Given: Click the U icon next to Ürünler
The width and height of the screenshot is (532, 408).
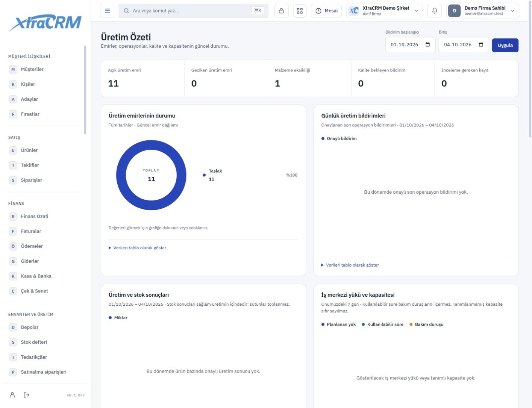Looking at the screenshot, I should coord(13,150).
